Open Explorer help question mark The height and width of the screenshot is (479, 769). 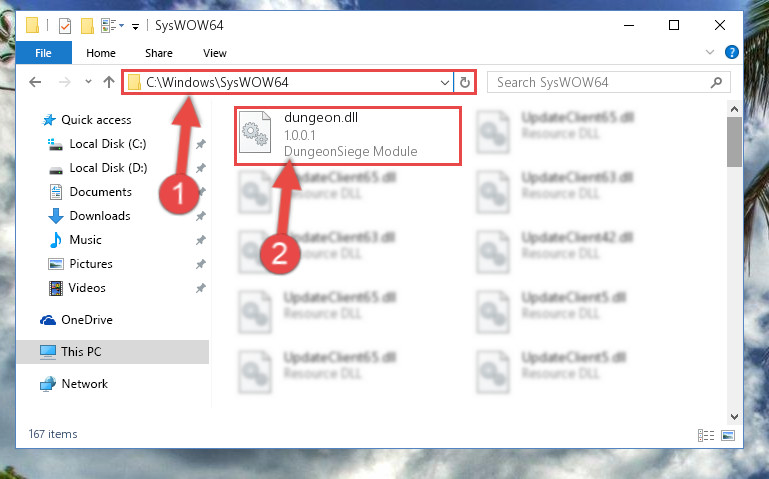tap(731, 52)
